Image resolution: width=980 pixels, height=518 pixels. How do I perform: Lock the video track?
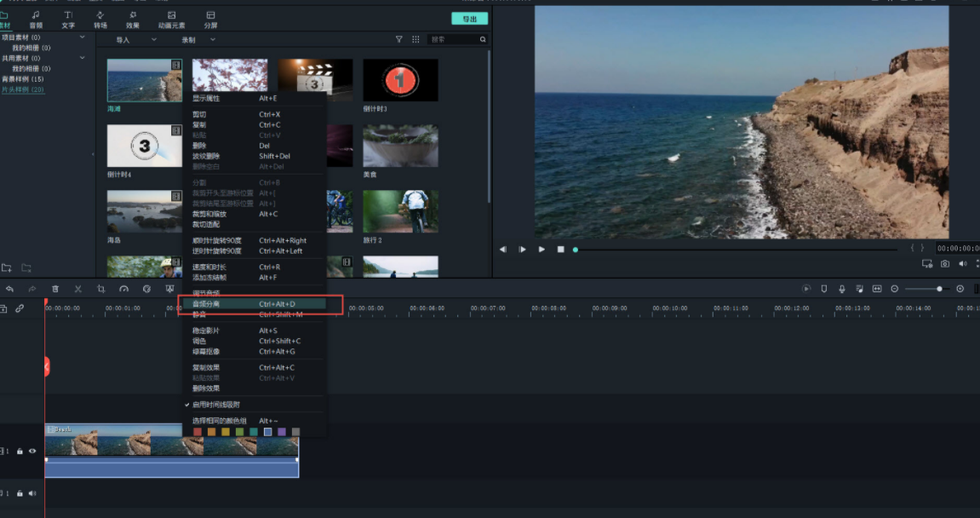[x=20, y=451]
